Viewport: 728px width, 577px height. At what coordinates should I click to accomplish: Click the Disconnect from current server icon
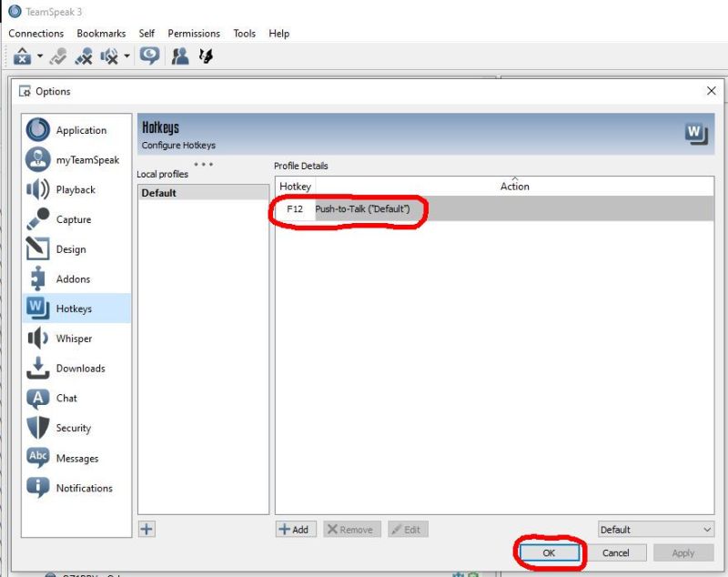pyautogui.click(x=58, y=56)
